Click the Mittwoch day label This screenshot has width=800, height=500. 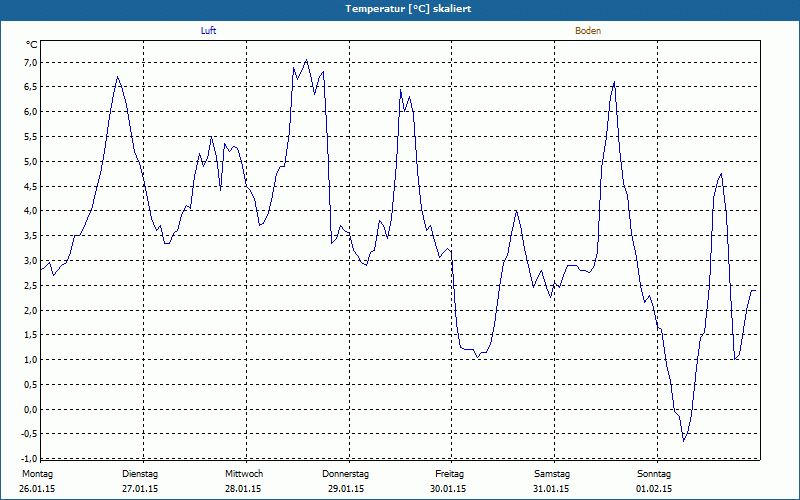pyautogui.click(x=244, y=474)
